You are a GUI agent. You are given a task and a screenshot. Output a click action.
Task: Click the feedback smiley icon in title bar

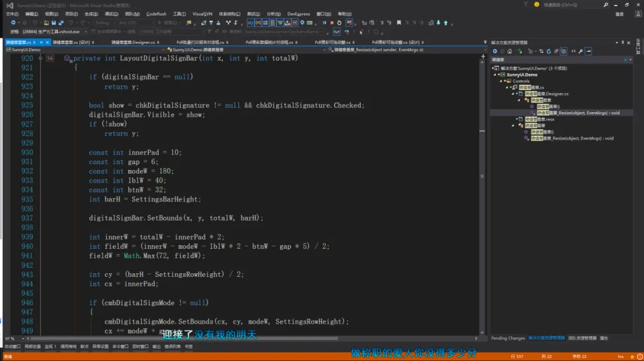tap(537, 5)
